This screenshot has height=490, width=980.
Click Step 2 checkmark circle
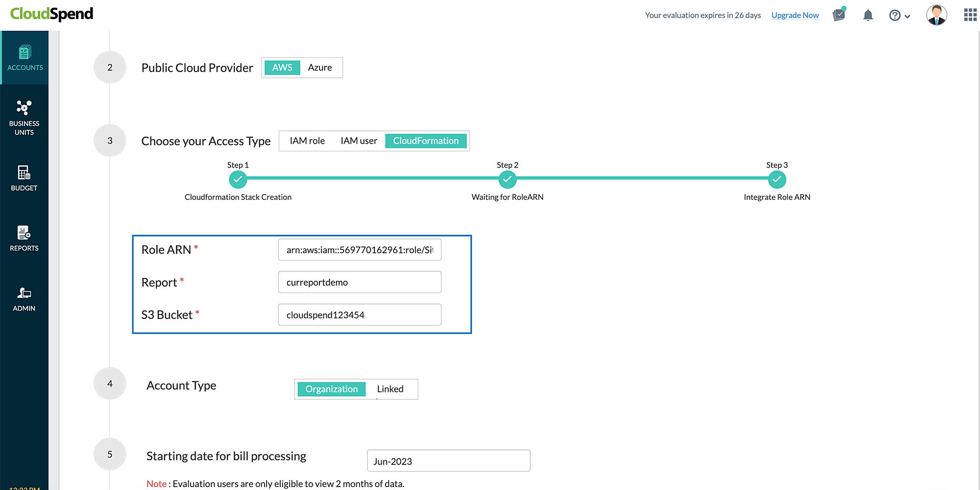508,180
